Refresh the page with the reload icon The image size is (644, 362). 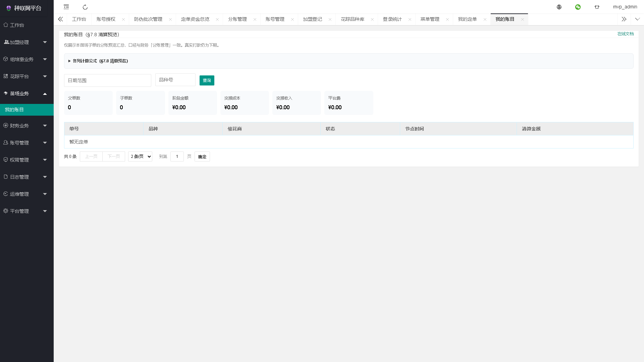pyautogui.click(x=85, y=7)
